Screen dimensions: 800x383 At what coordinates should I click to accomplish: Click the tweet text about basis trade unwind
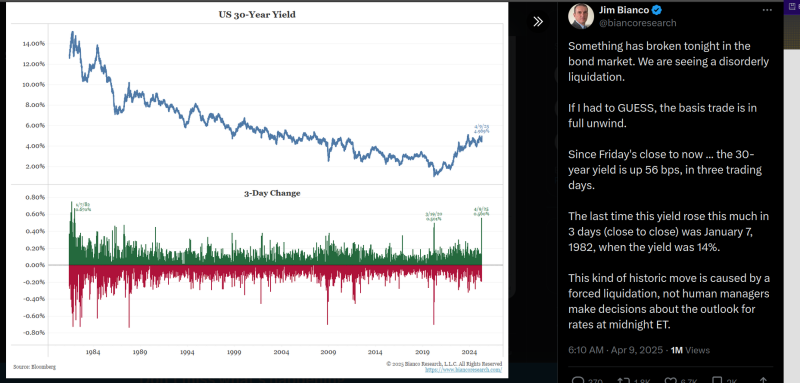pyautogui.click(x=662, y=115)
